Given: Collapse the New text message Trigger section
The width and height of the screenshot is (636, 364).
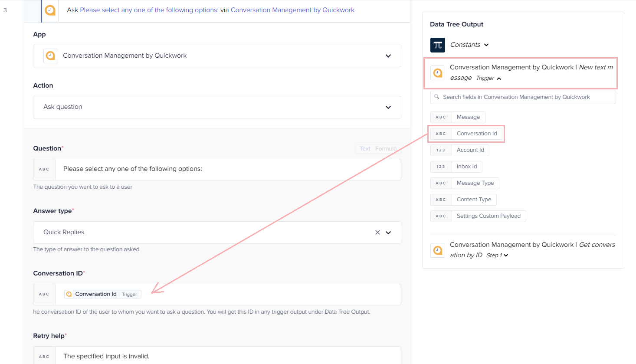Looking at the screenshot, I should click(499, 79).
